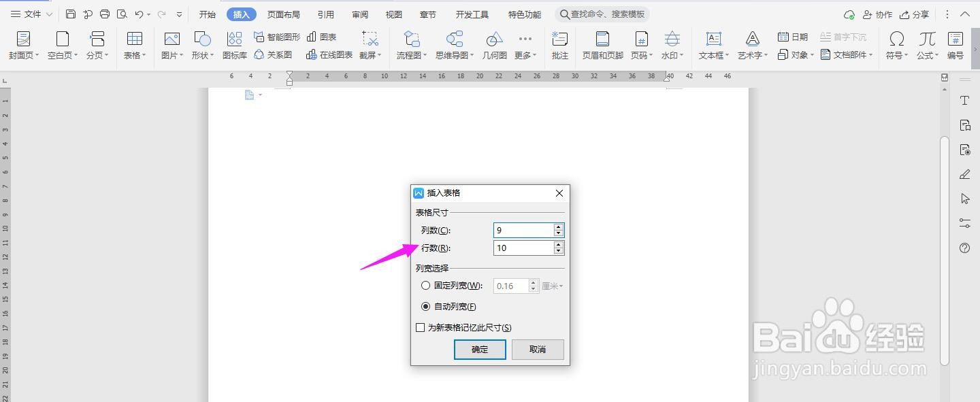Switch to the 开始 tab
The width and height of the screenshot is (980, 402).
click(x=208, y=14)
